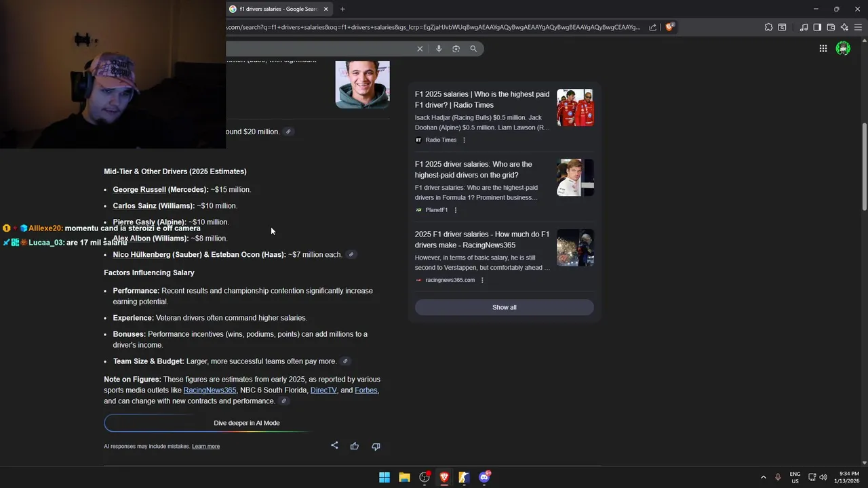
Task: Open the Leo AI sparkle icon
Action: point(844,27)
